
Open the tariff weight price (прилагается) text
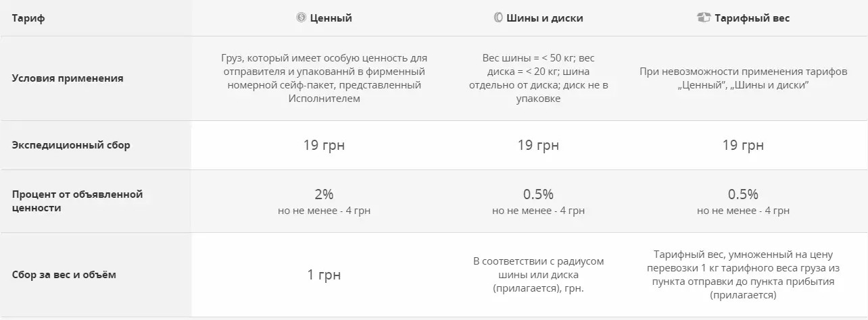[743, 275]
